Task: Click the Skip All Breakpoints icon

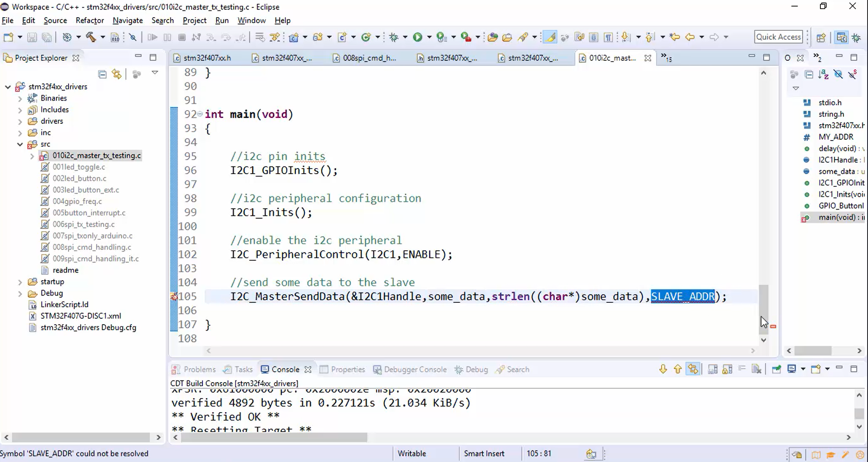Action: [132, 37]
